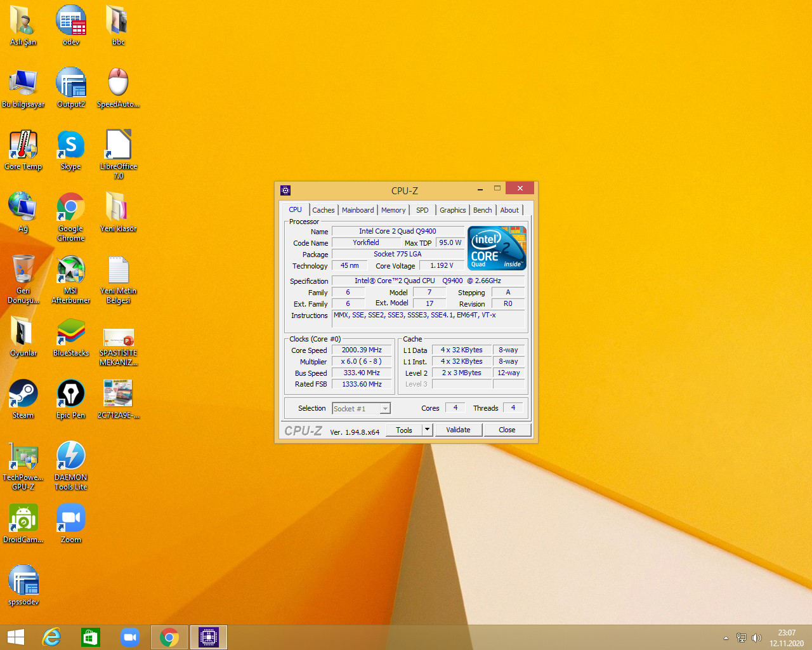812x650 pixels.
Task: Show hidden system tray icons arrow
Action: tap(726, 638)
